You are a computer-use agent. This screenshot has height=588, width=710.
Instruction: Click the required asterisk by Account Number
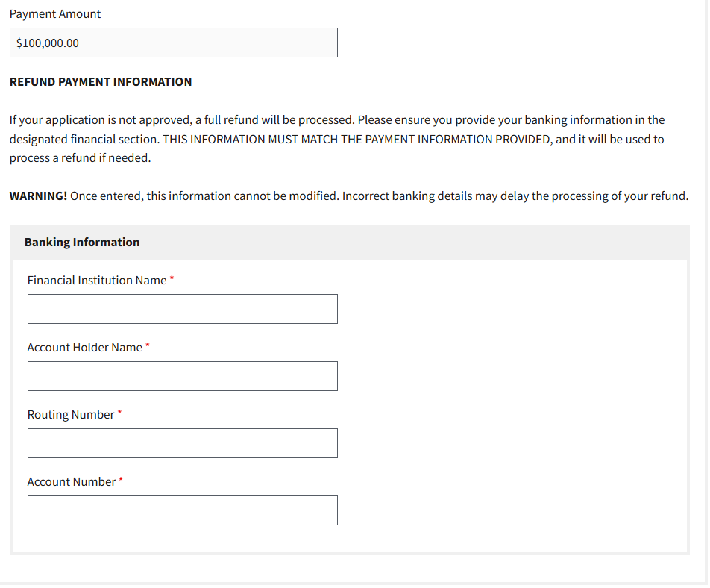pos(121,480)
